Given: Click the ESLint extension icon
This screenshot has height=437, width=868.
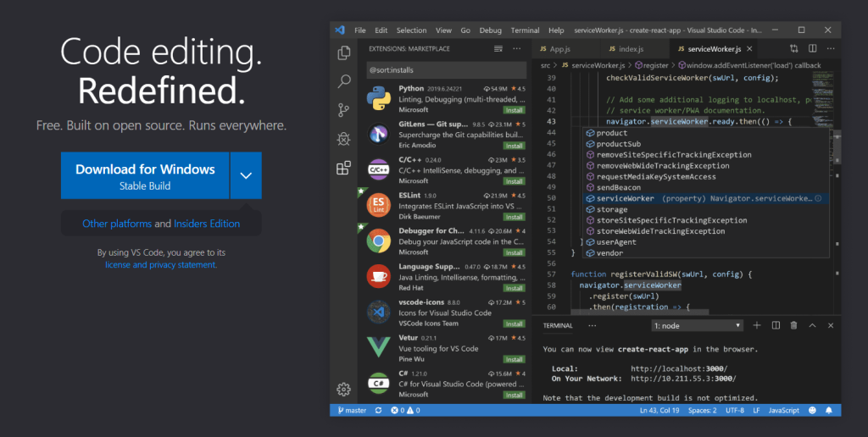Looking at the screenshot, I should pyautogui.click(x=379, y=205).
